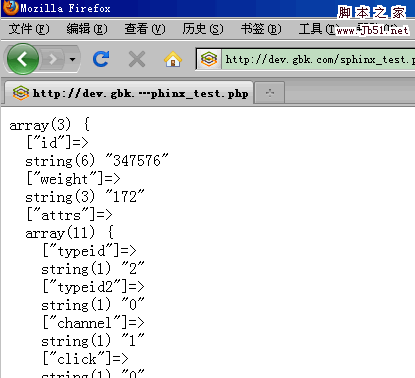415x378 pixels.
Task: Click the Firefox logo in the title bar
Action: tap(11, 7)
